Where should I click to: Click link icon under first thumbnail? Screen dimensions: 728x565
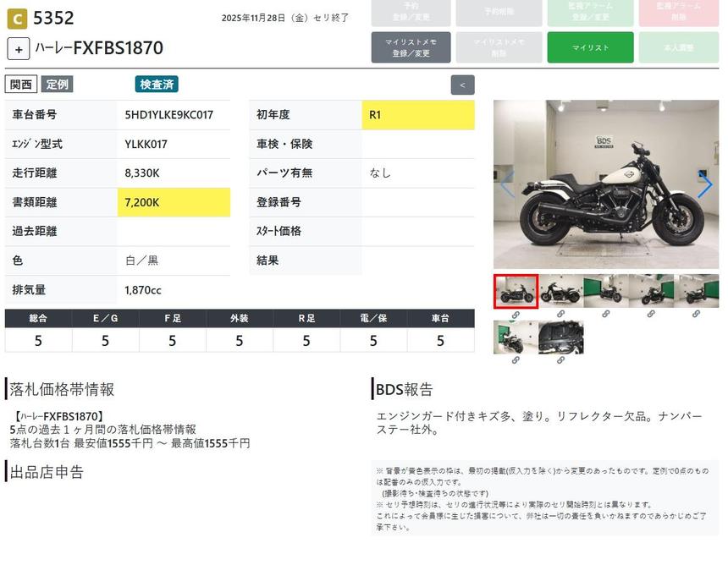point(515,315)
